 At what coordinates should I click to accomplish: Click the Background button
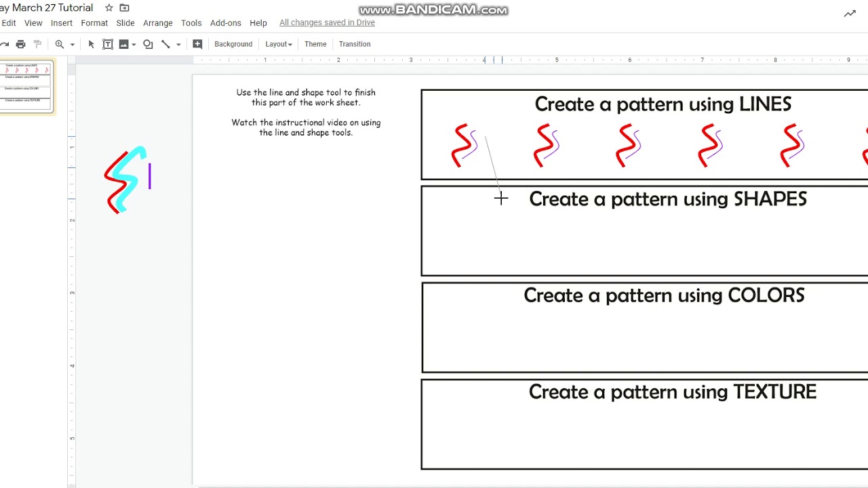tap(233, 44)
